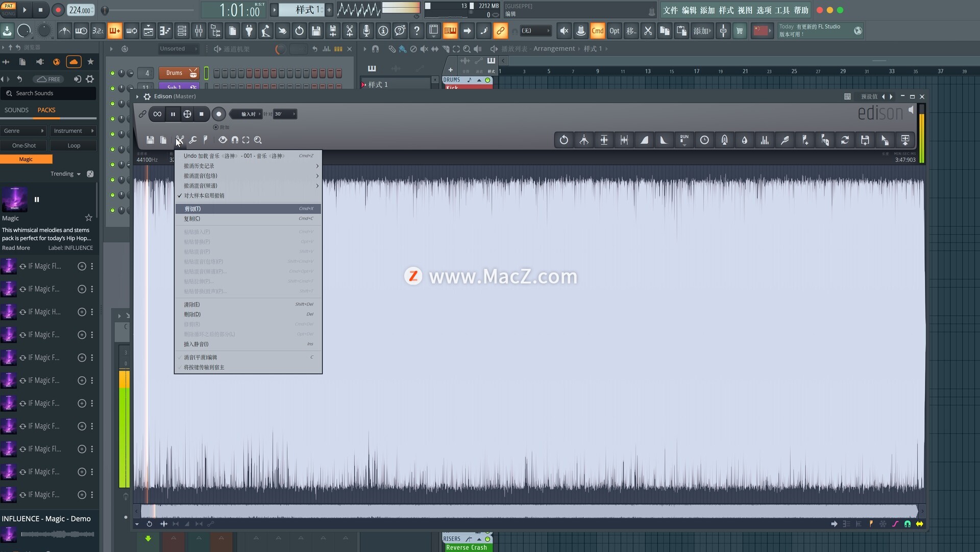Open the Genre dropdown filter
The width and height of the screenshot is (980, 552).
click(x=23, y=131)
